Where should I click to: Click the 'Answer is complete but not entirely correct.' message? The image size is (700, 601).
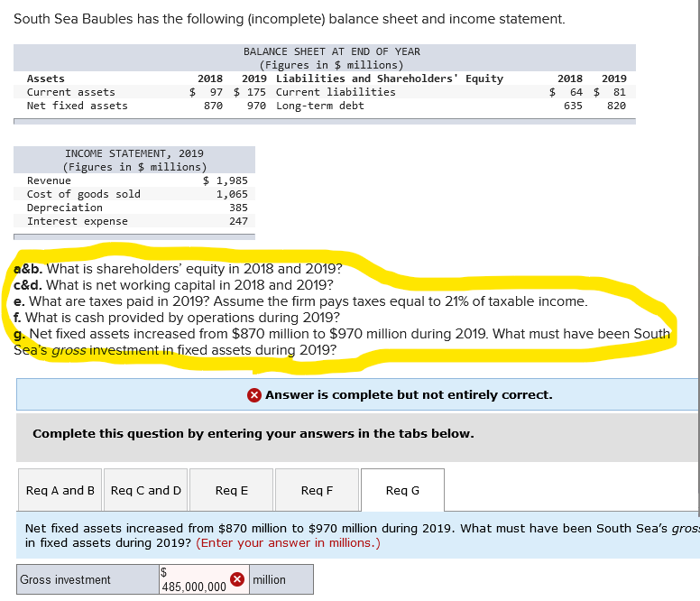[x=409, y=394]
